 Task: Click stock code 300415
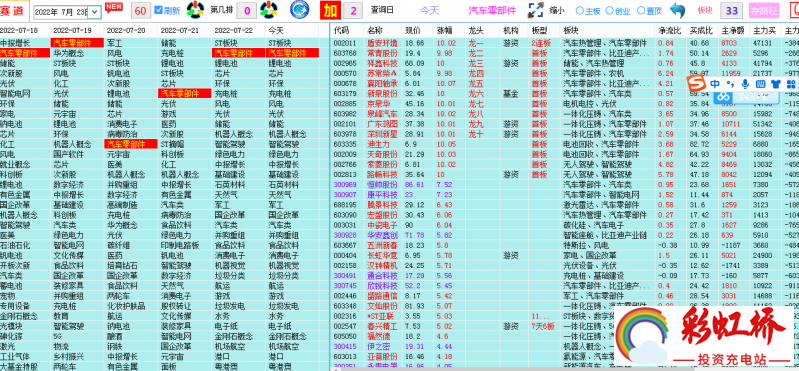344,346
